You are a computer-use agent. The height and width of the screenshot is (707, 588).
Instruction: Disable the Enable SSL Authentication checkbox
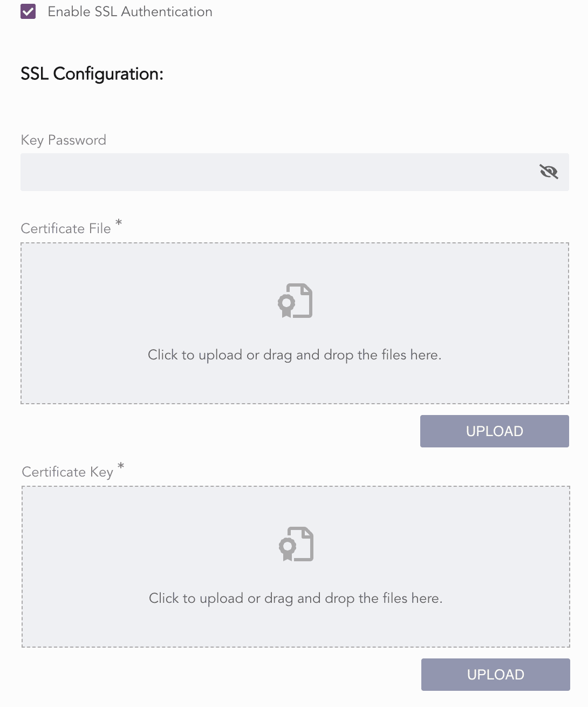(x=28, y=11)
